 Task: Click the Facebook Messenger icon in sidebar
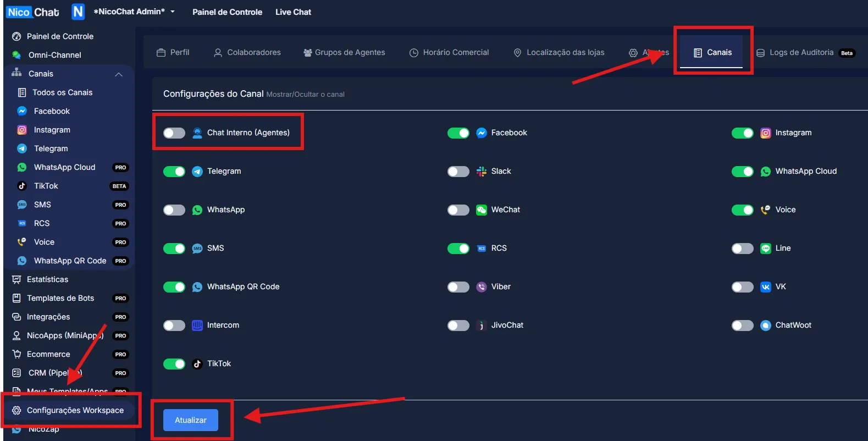(x=22, y=111)
